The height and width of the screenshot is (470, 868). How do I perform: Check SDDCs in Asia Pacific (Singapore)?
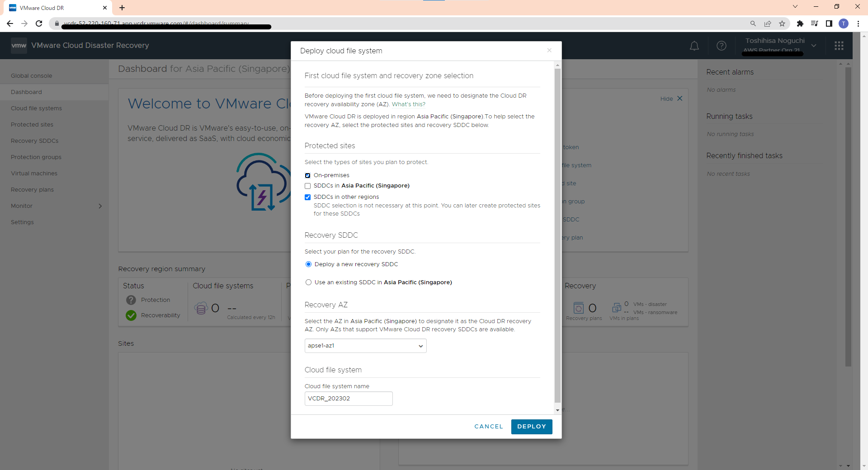click(x=307, y=186)
